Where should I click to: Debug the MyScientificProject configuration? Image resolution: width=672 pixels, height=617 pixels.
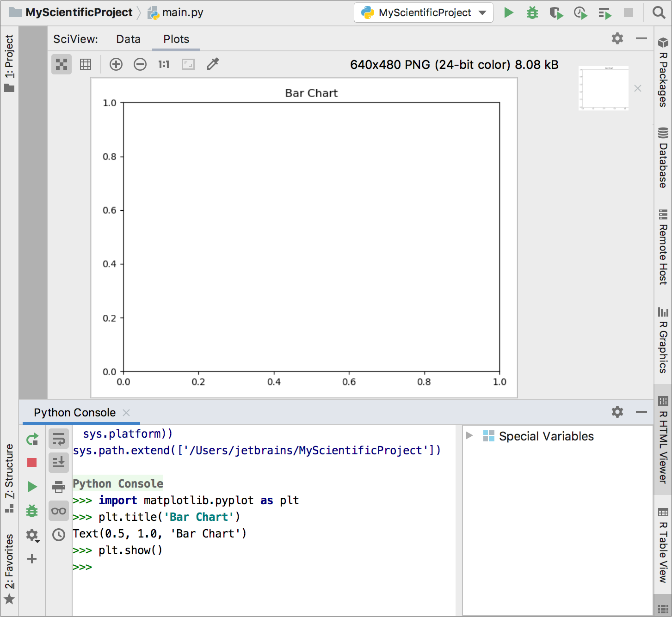[x=532, y=12]
